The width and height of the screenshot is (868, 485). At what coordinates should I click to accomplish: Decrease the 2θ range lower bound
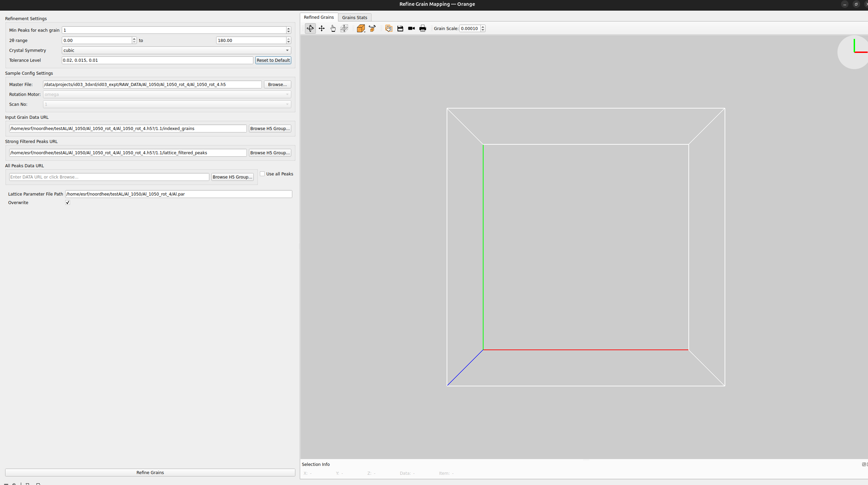(134, 42)
